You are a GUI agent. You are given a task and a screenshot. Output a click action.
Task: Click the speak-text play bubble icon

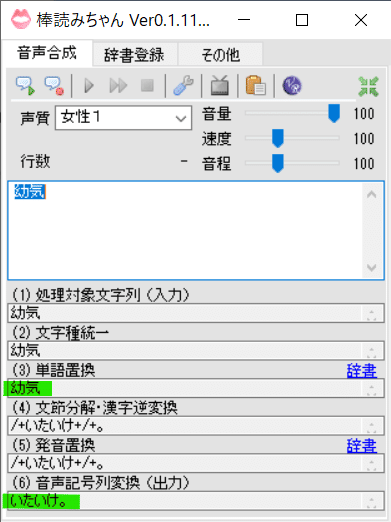tap(25, 86)
